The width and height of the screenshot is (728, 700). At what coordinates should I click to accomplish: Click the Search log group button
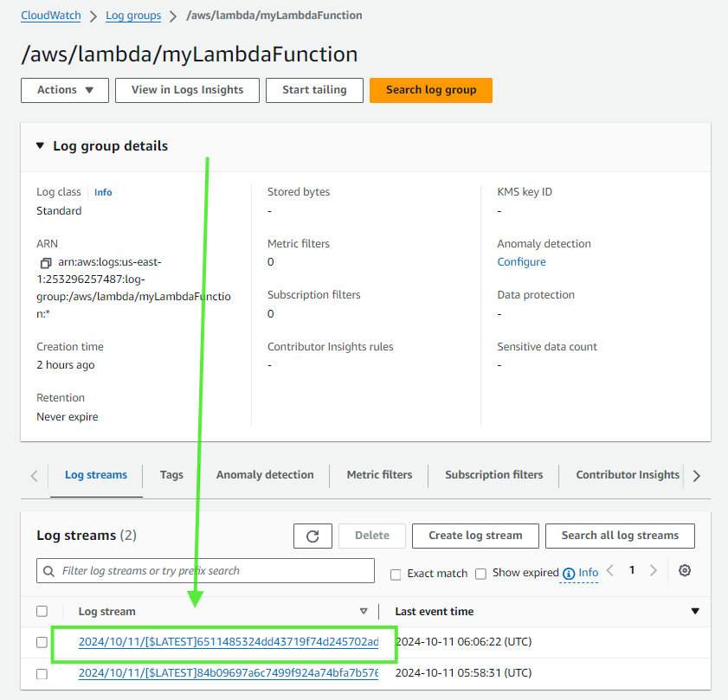point(430,90)
